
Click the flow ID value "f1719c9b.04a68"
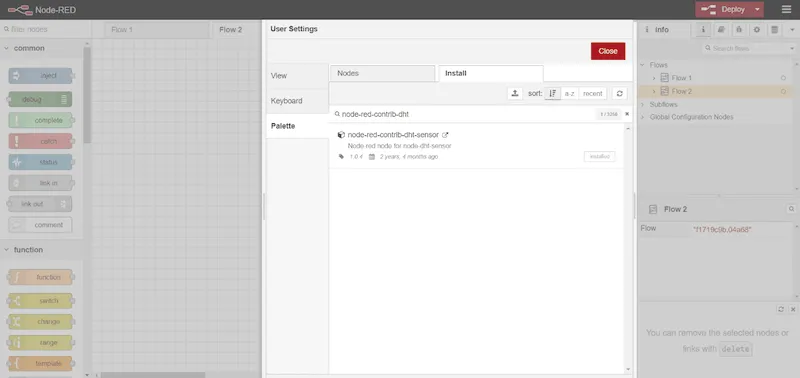click(722, 230)
